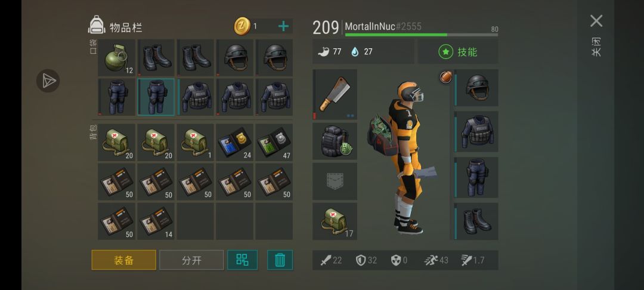Click the trash can delete button
644x290 pixels.
280,260
